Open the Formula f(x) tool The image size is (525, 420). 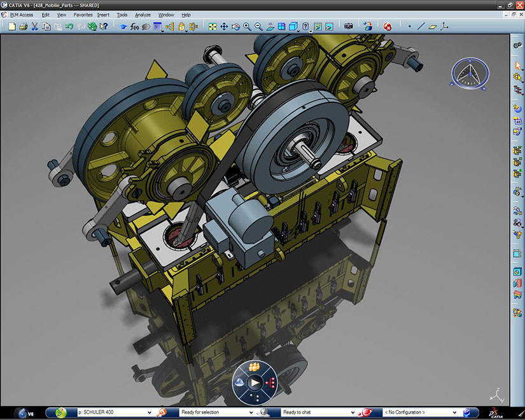(x=134, y=27)
